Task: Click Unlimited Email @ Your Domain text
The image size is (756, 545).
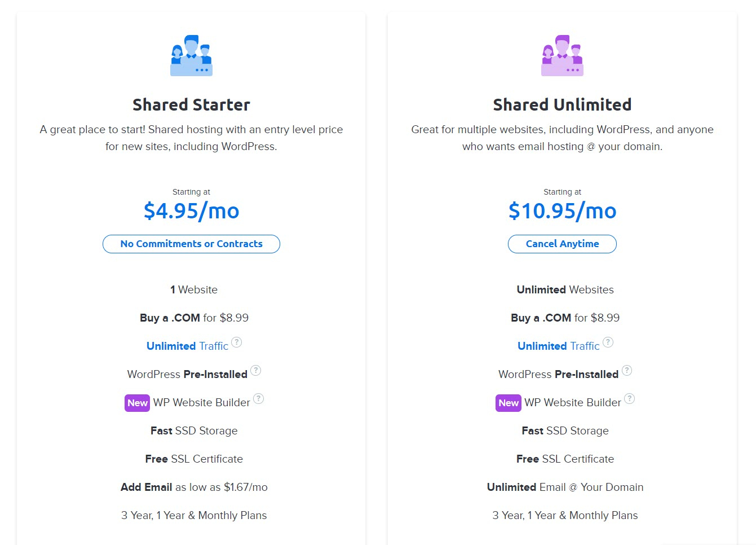Action: coord(565,487)
